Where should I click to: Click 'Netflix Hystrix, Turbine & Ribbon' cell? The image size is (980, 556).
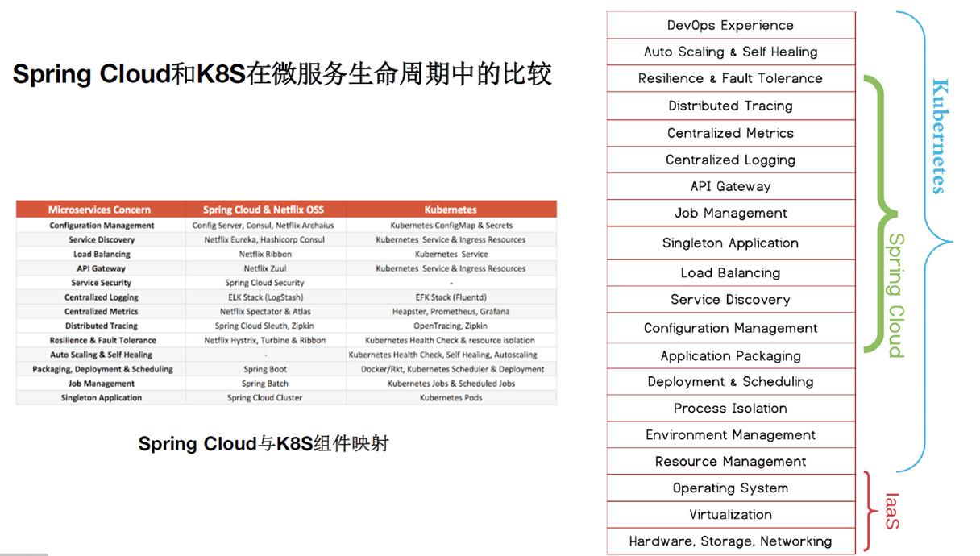264,341
